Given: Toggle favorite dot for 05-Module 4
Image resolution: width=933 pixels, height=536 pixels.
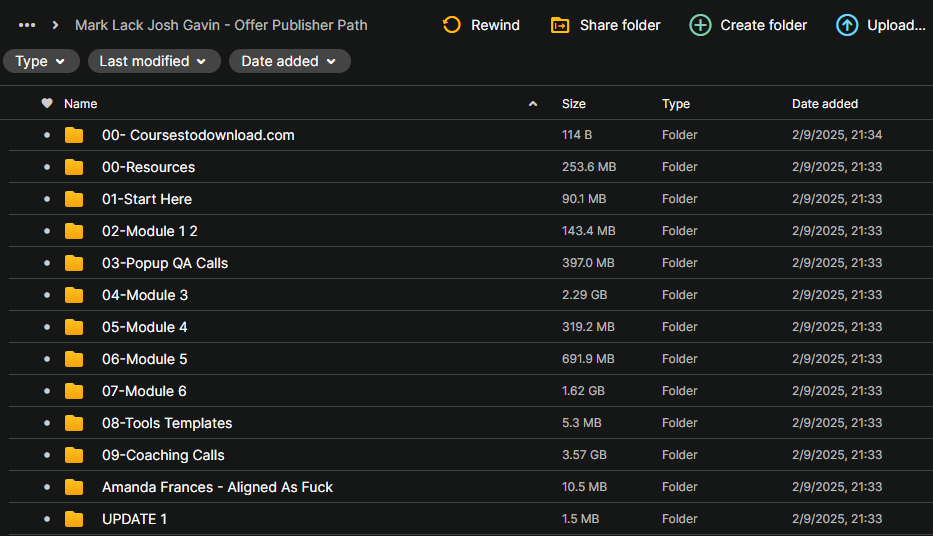Looking at the screenshot, I should click(47, 327).
